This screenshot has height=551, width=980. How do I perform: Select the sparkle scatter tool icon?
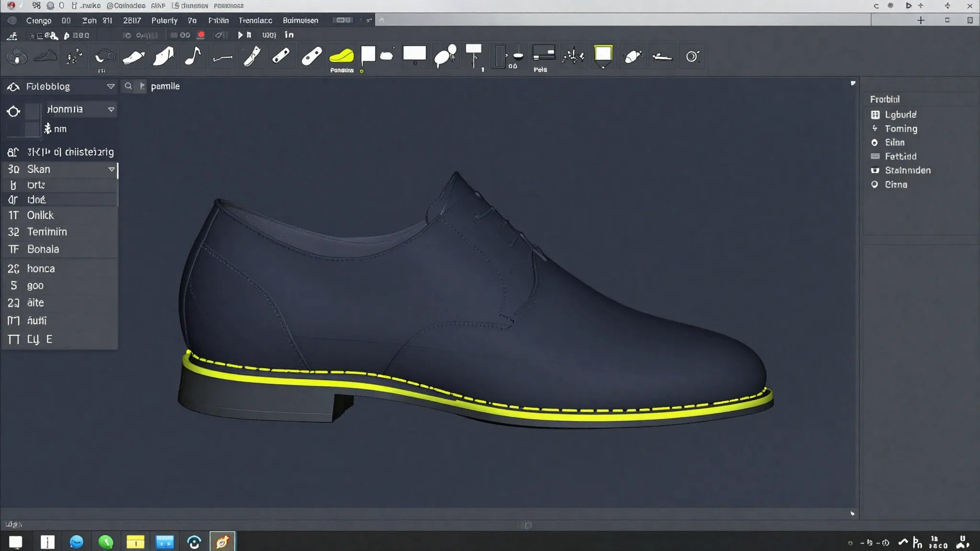573,56
